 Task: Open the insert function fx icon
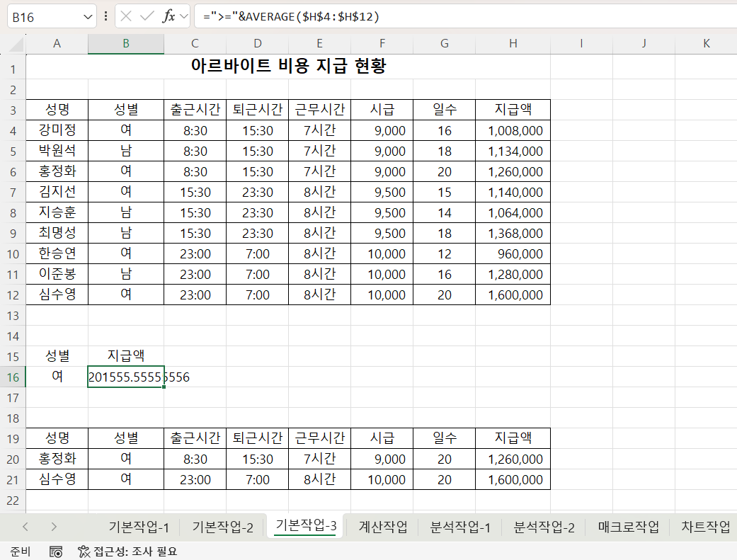point(168,16)
